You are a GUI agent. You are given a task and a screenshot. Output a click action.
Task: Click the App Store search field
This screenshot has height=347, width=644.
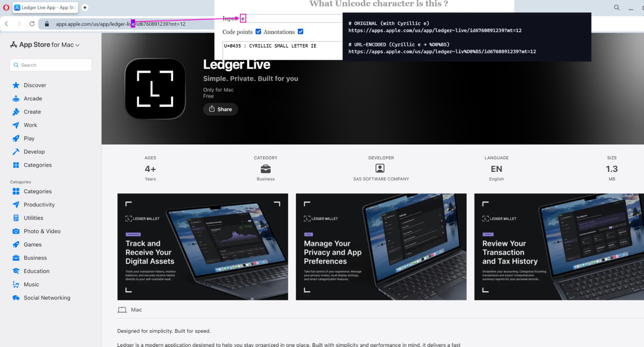click(51, 65)
